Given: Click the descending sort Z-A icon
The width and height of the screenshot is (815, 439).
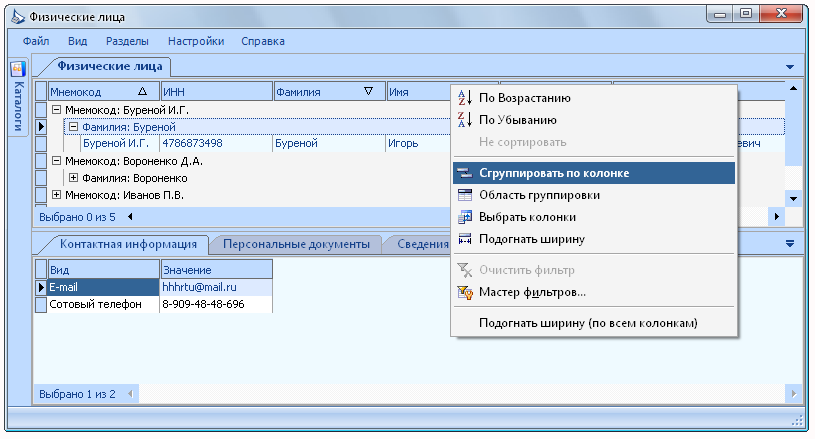Looking at the screenshot, I should pyautogui.click(x=464, y=119).
